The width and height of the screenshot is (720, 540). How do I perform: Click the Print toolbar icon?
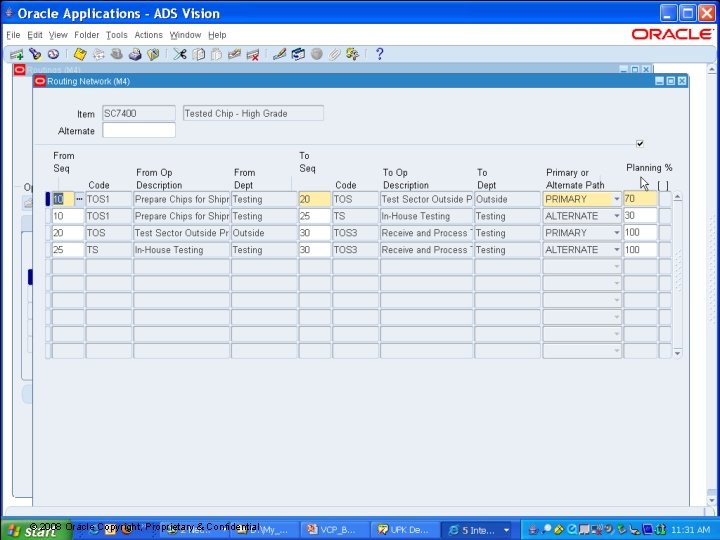coord(135,54)
